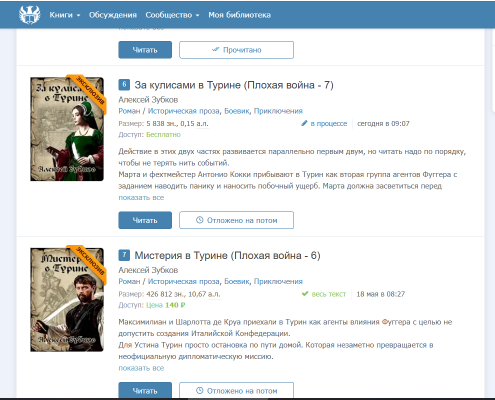The width and height of the screenshot is (495, 400).
Task: Expand 'показать все' under Мистерия в Турине
Action: pos(141,368)
